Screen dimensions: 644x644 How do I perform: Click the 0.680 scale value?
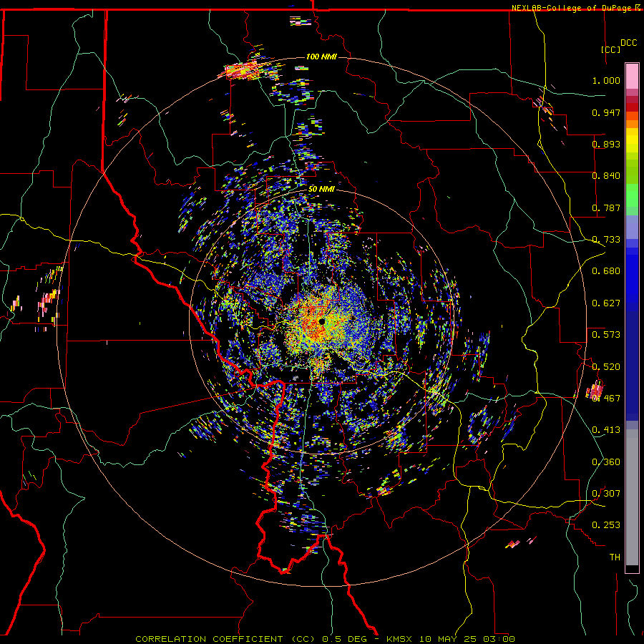pos(606,271)
